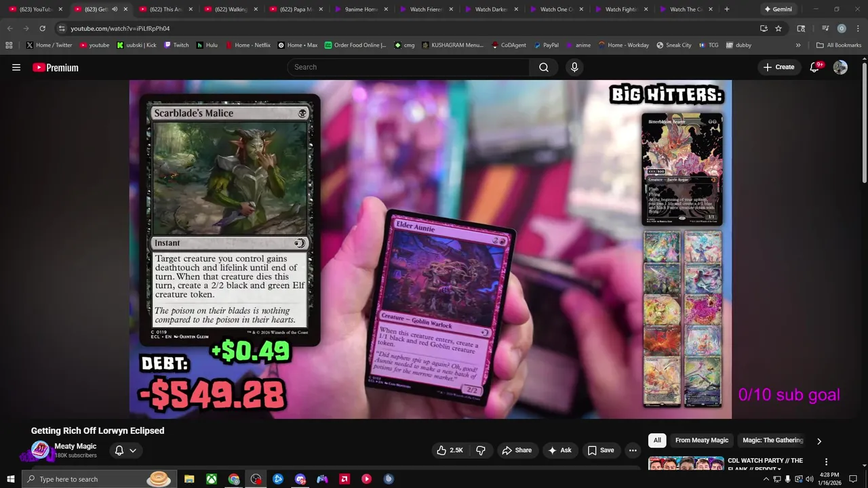This screenshot has height=488, width=868.
Task: Open the Chrome media controls icon
Action: tap(825, 28)
